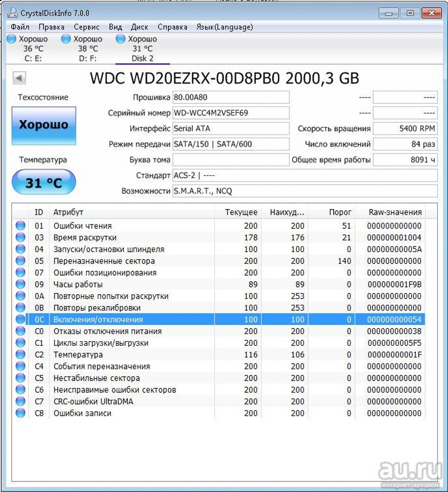Screen dimensions: 448x492
Task: Click status orb of CRC-ошибки UltraDMA row
Action: [x=21, y=401]
